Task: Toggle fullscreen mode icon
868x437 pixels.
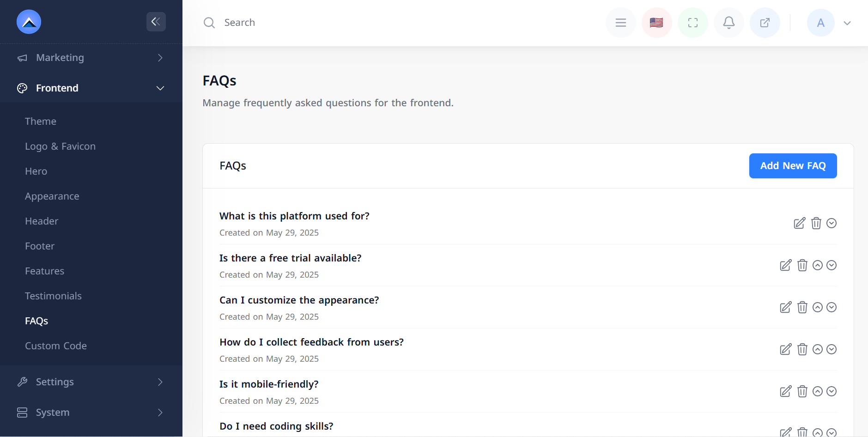Action: coord(692,23)
